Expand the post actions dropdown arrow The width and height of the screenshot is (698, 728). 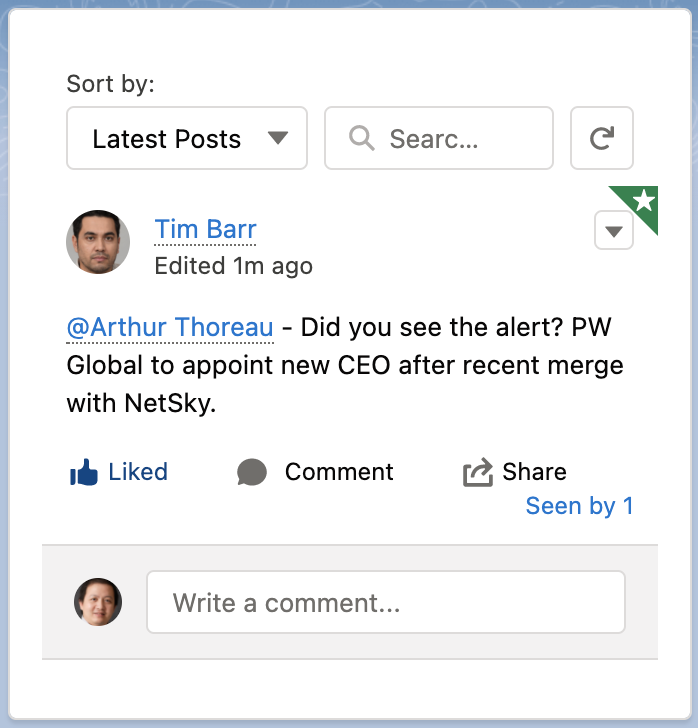coord(614,232)
